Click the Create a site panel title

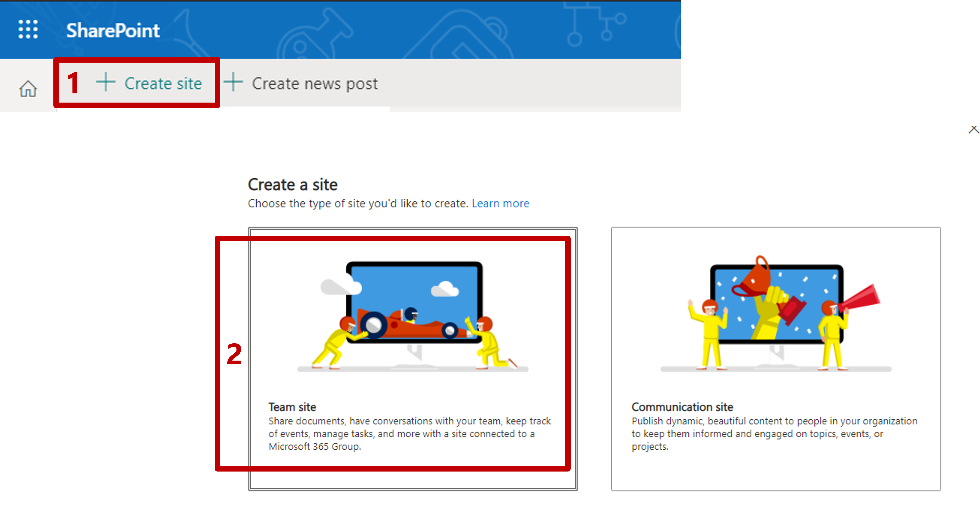[293, 185]
